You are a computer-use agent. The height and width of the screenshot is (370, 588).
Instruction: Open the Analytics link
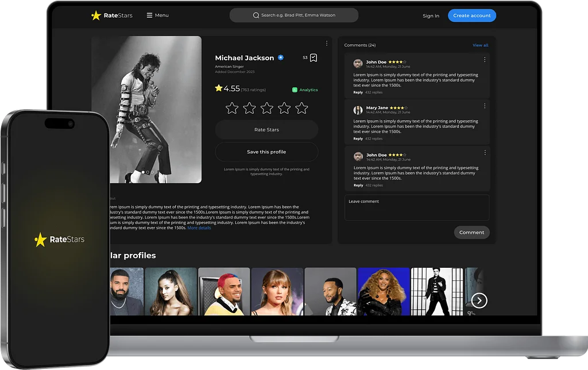(x=305, y=90)
